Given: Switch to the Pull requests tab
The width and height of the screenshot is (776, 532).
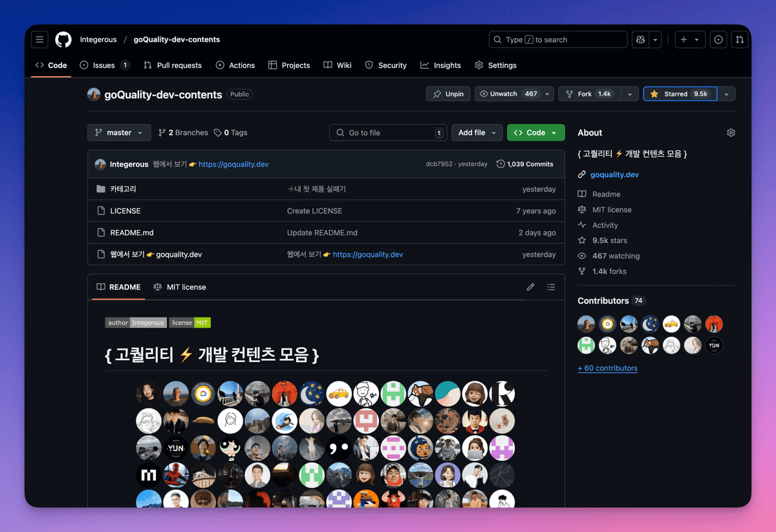Looking at the screenshot, I should [172, 65].
